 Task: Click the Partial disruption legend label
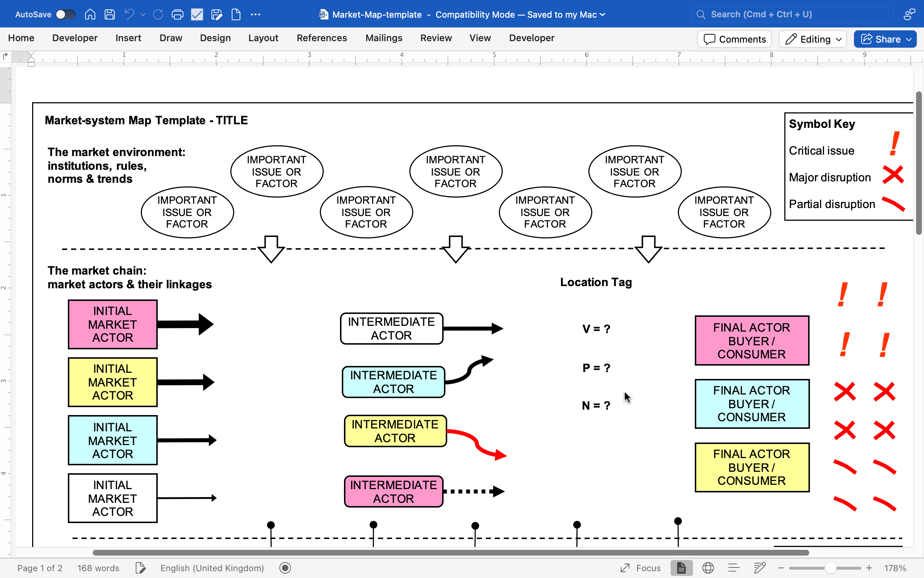pyautogui.click(x=832, y=204)
